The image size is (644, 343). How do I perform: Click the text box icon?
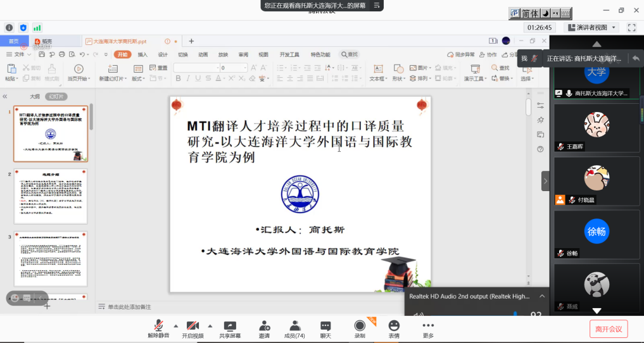pos(378,69)
